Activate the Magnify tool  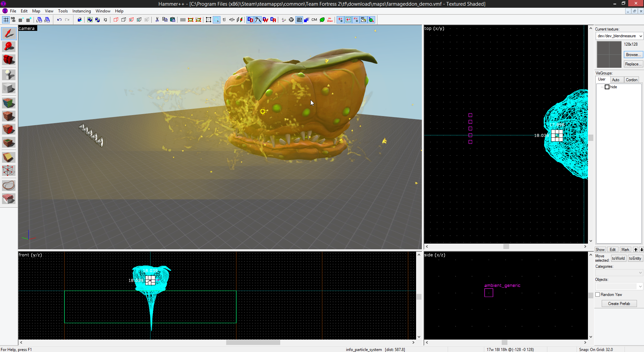9,47
